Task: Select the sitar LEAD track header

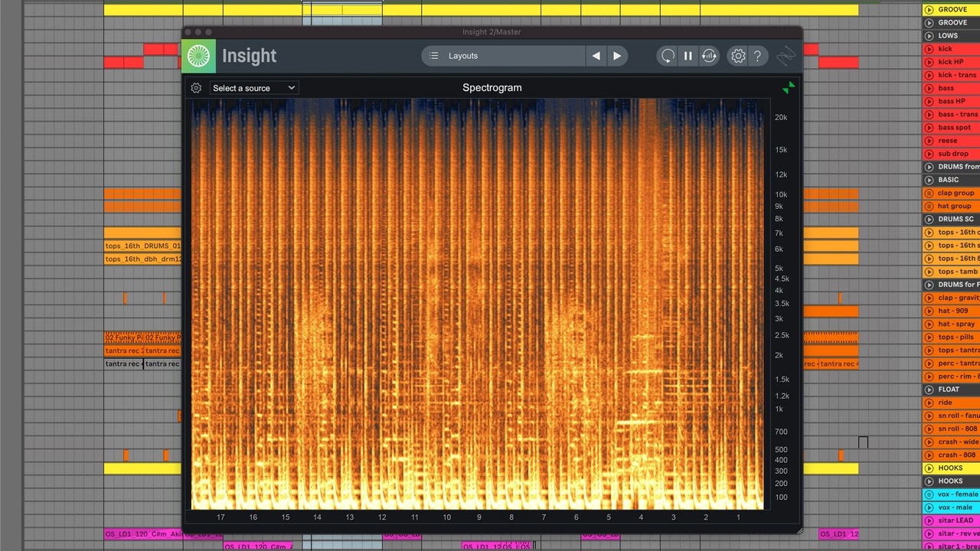Action: click(x=955, y=520)
